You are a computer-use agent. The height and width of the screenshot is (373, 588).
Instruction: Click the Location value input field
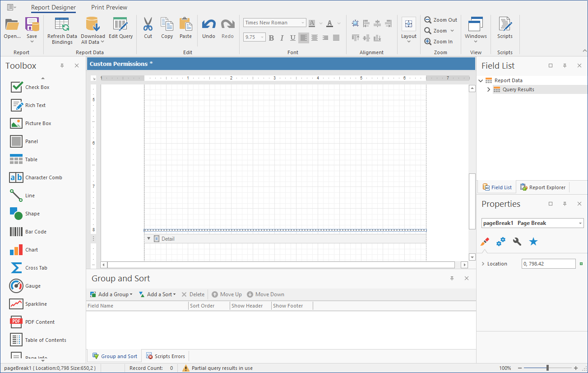coord(548,264)
